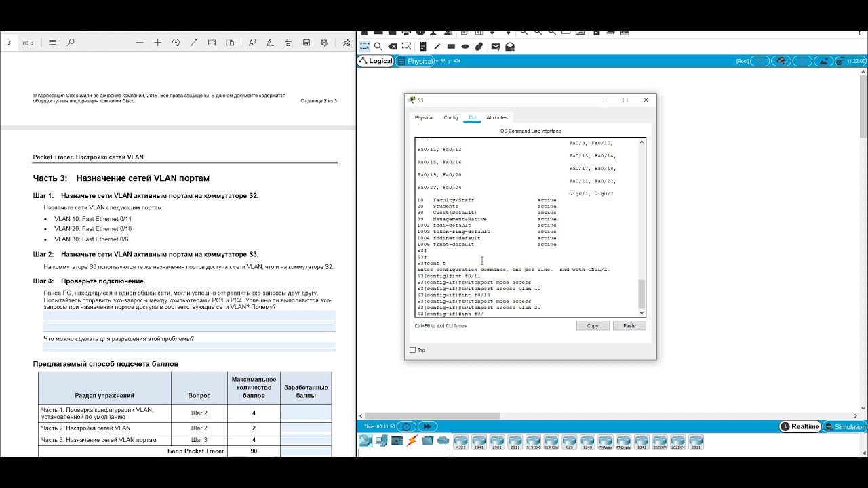The height and width of the screenshot is (488, 868).
Task: Open search in PDF viewer
Action: [x=71, y=43]
